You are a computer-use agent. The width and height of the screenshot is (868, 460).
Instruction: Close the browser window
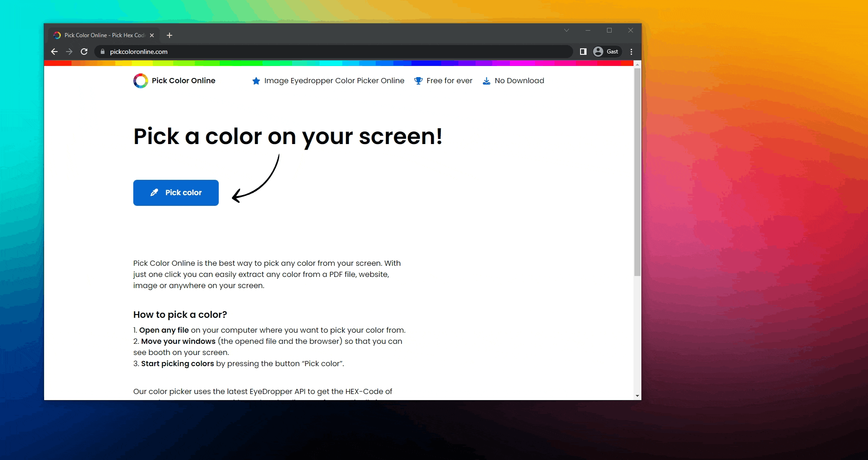631,30
